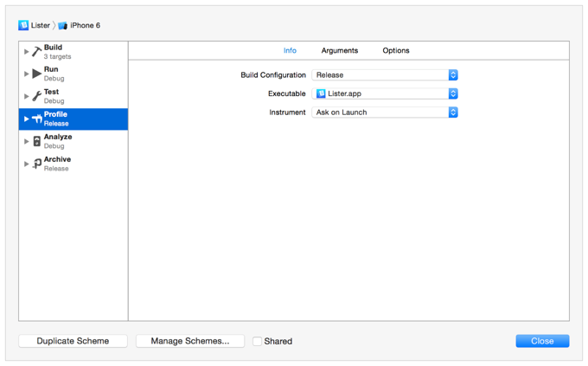
Task: Select the Build action row
Action: pos(73,52)
